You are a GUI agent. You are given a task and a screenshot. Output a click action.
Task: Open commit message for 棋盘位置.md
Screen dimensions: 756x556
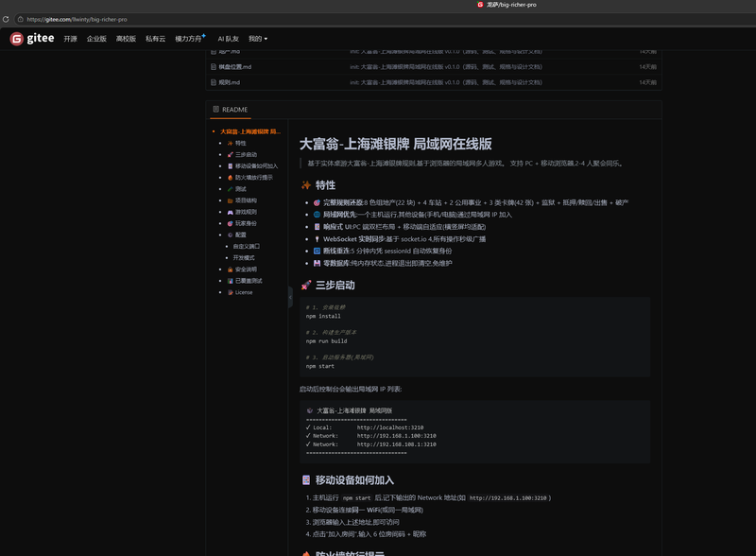pyautogui.click(x=446, y=67)
